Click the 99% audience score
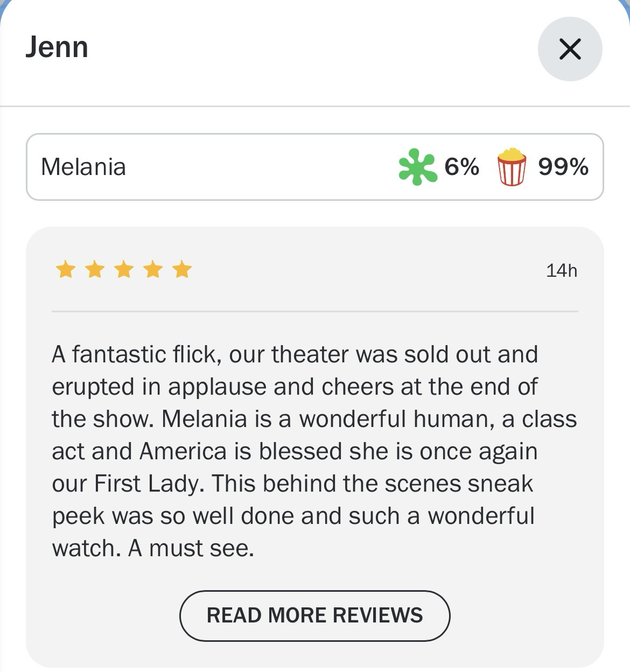 click(x=563, y=167)
